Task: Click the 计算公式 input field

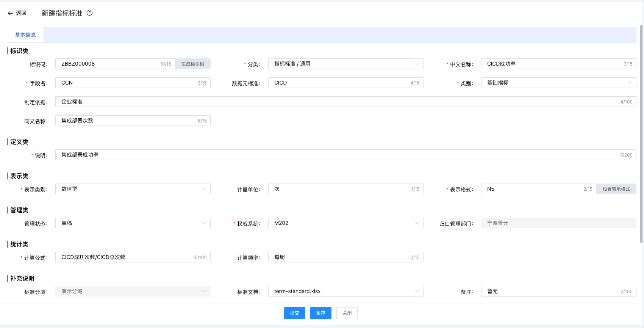Action: [125, 257]
